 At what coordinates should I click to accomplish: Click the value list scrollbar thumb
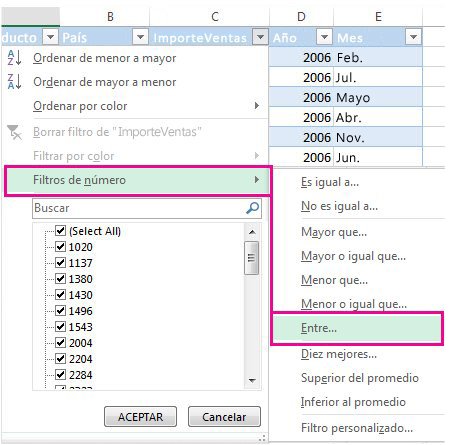pyautogui.click(x=251, y=258)
